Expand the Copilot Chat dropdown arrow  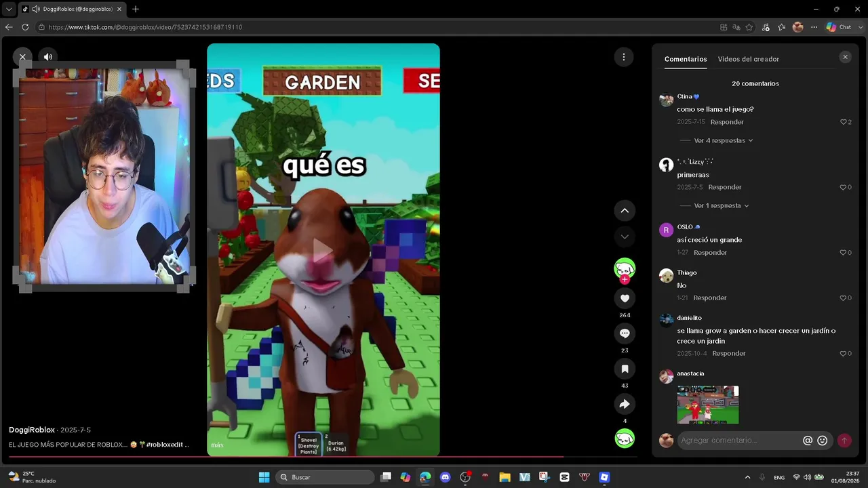click(860, 27)
